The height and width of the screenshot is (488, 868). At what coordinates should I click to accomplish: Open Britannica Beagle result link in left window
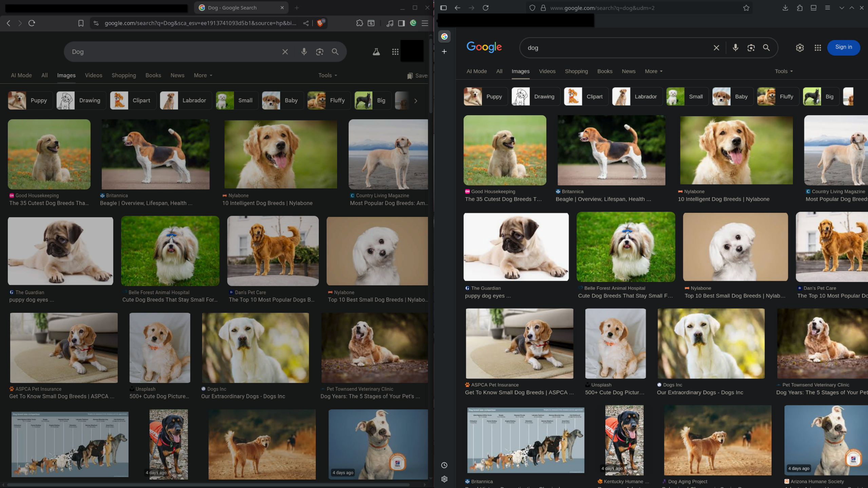pyautogui.click(x=146, y=203)
